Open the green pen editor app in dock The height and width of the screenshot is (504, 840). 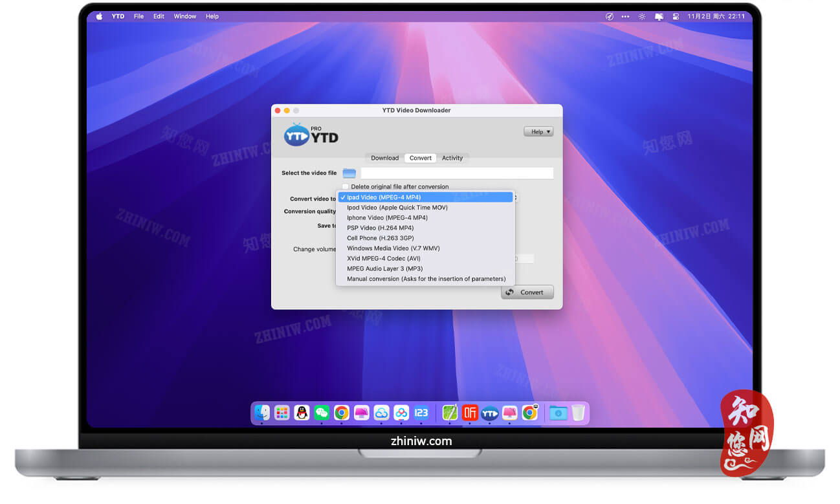tap(450, 413)
